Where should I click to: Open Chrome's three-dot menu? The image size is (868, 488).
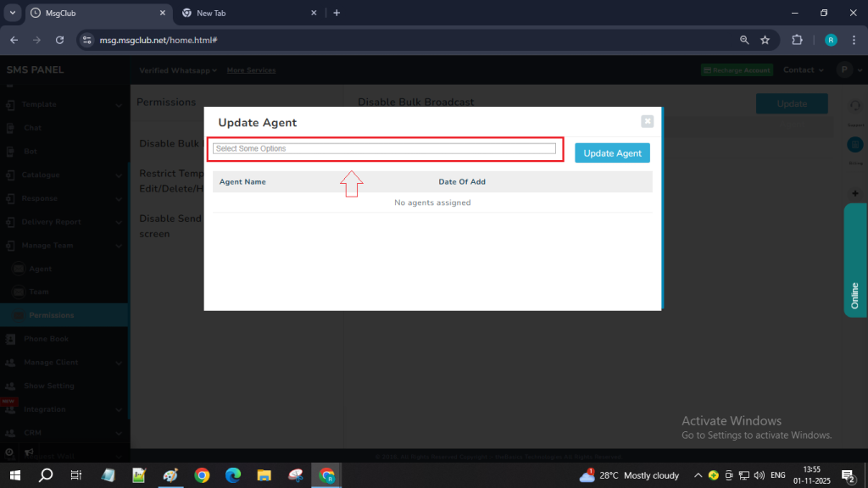(854, 40)
